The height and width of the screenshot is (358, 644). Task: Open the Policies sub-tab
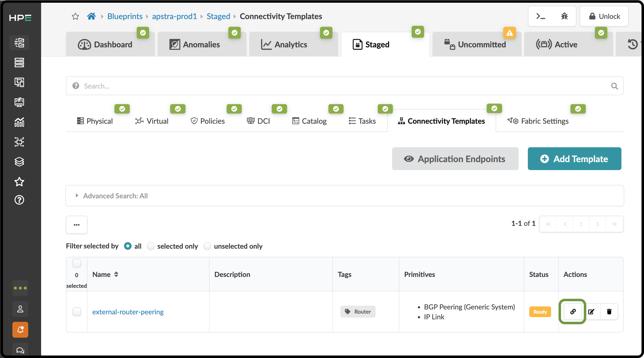point(208,121)
